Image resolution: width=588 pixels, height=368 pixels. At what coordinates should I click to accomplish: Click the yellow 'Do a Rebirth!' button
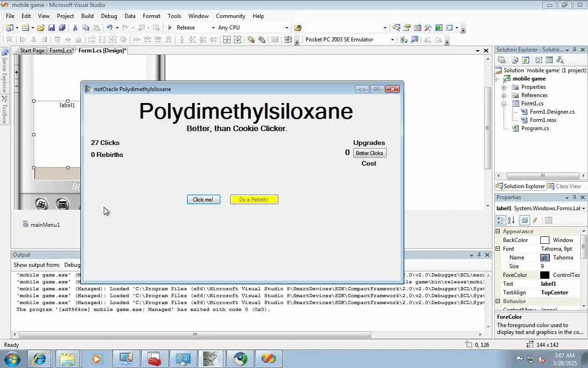tap(254, 199)
